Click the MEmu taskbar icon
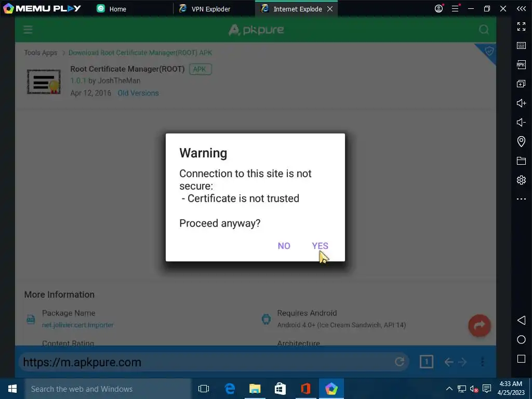This screenshot has width=532, height=399. 331,389
